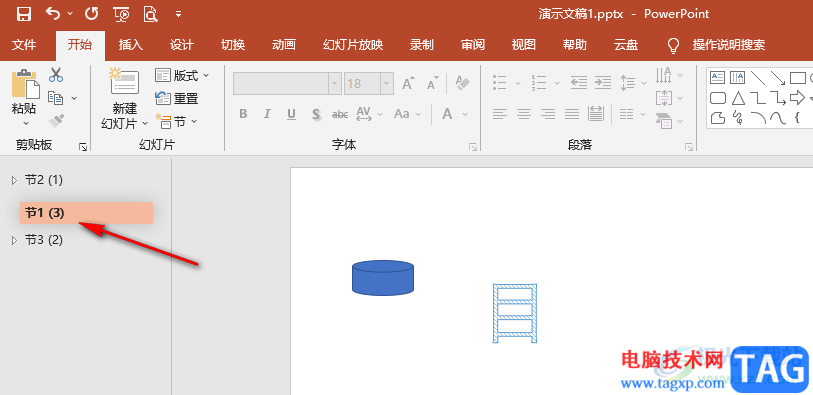813x395 pixels.
Task: Open Customize Quick Access Toolbar dropdown
Action: click(x=178, y=15)
